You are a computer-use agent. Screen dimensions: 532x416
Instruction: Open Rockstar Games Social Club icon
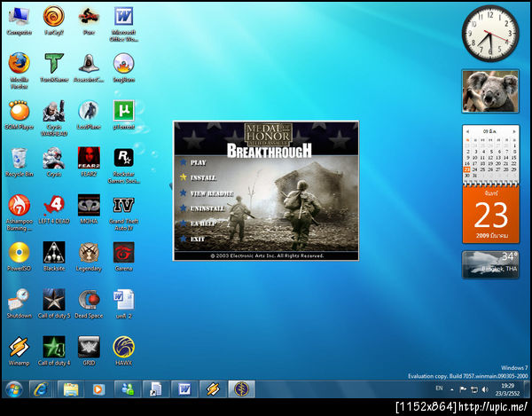123,165
